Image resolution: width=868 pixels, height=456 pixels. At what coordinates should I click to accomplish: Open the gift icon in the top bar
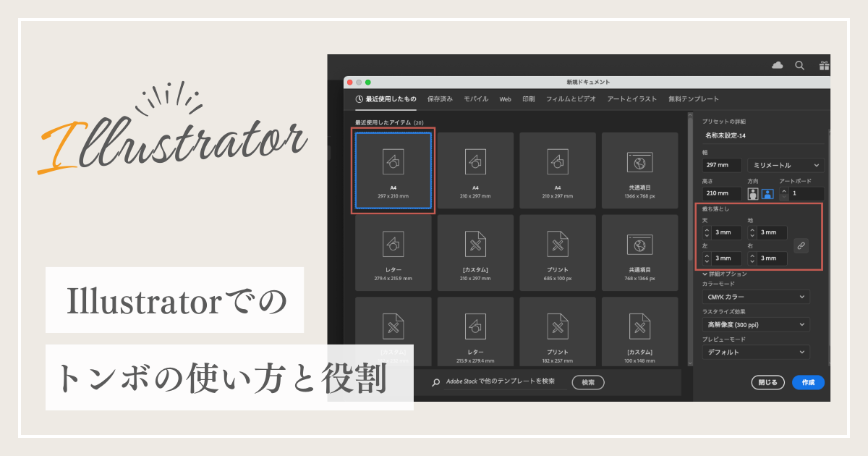(824, 65)
